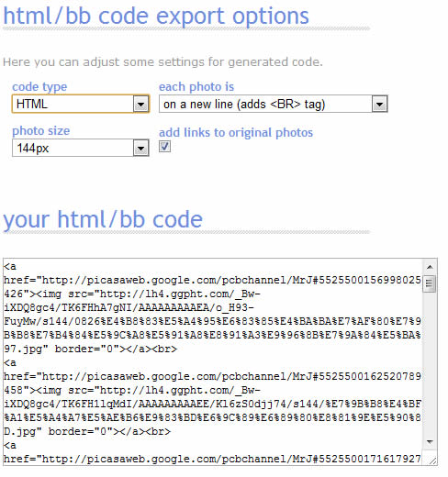
Task: Click the arrow button of the photo size combo box
Action: [140, 149]
